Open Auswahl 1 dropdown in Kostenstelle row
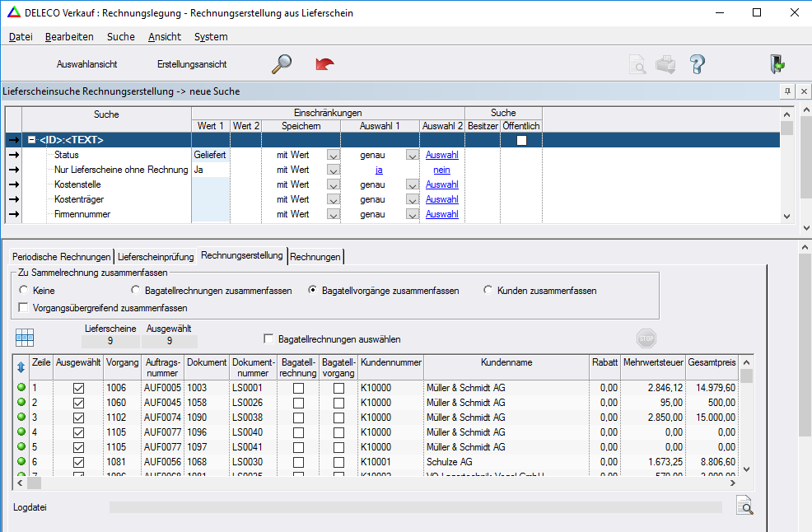Image resolution: width=812 pixels, height=532 pixels. pyautogui.click(x=412, y=185)
